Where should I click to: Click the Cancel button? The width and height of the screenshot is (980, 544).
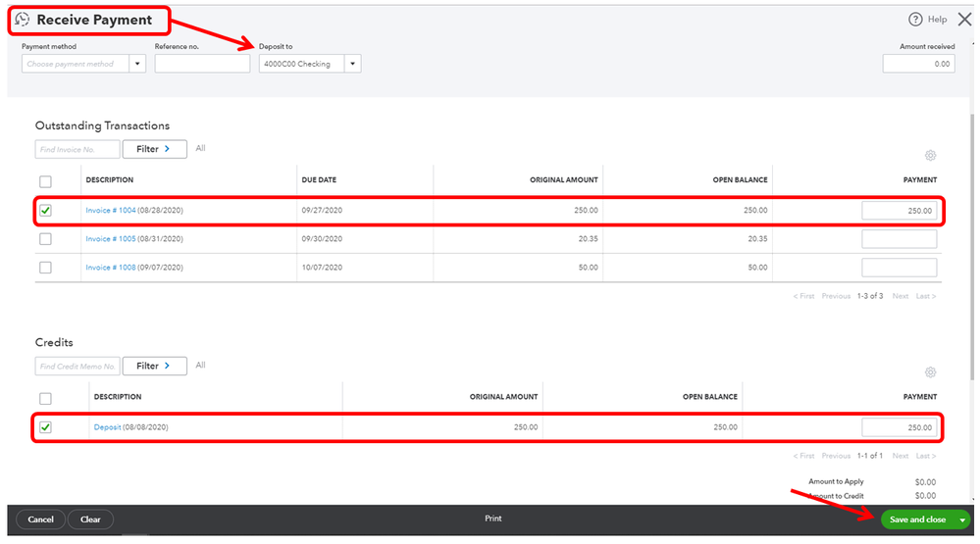(x=40, y=519)
